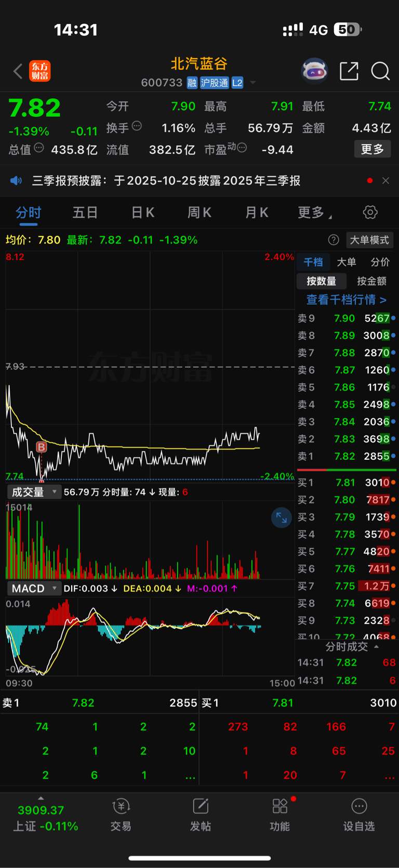Tap the back arrow icon
The image size is (399, 868).
click(18, 71)
